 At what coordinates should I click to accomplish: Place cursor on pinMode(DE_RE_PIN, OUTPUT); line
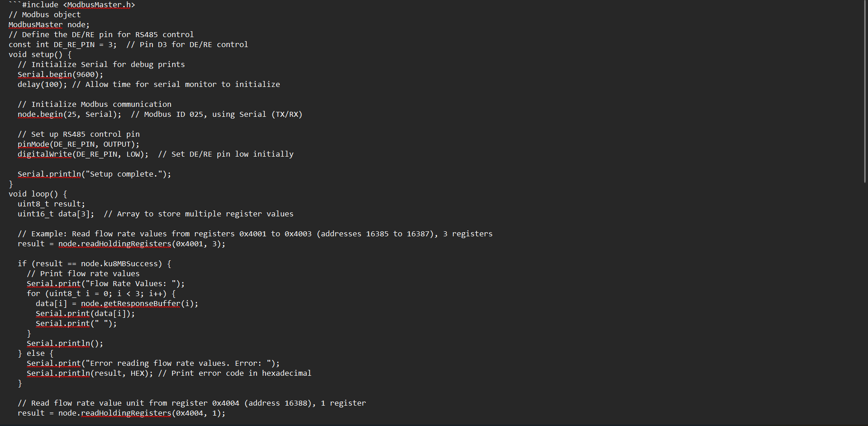pos(79,144)
